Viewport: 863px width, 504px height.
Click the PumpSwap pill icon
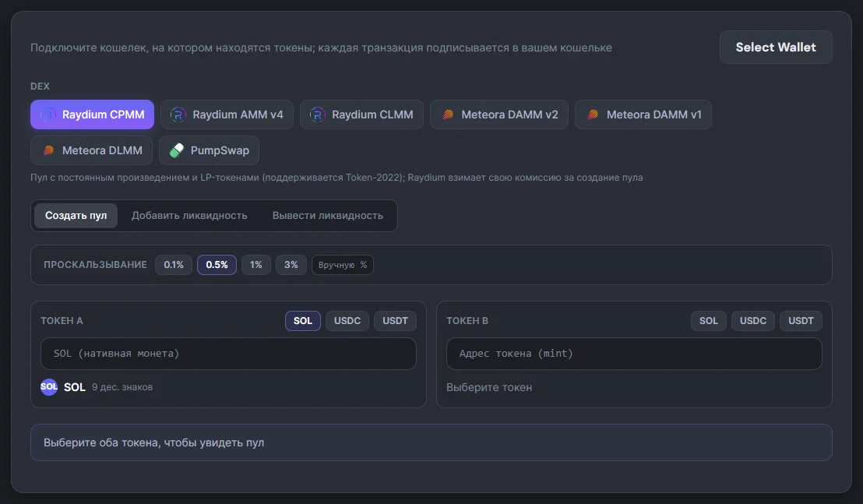(177, 150)
